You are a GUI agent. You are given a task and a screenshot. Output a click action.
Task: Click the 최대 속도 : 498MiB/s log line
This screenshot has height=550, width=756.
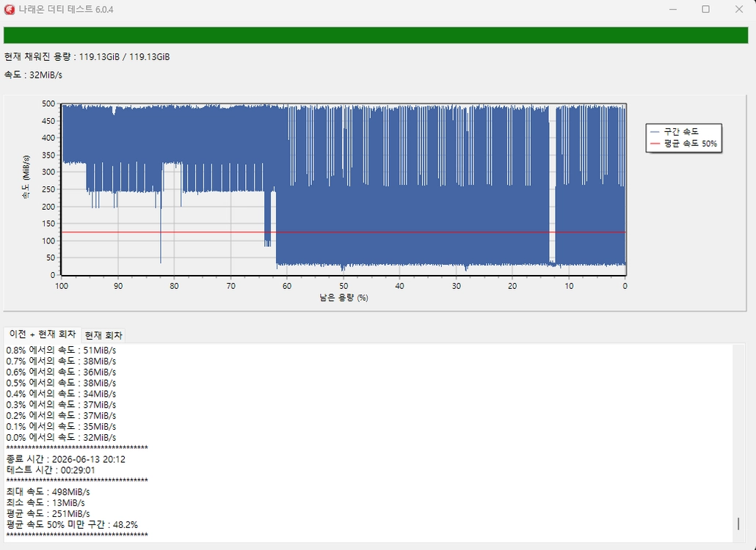(48, 492)
